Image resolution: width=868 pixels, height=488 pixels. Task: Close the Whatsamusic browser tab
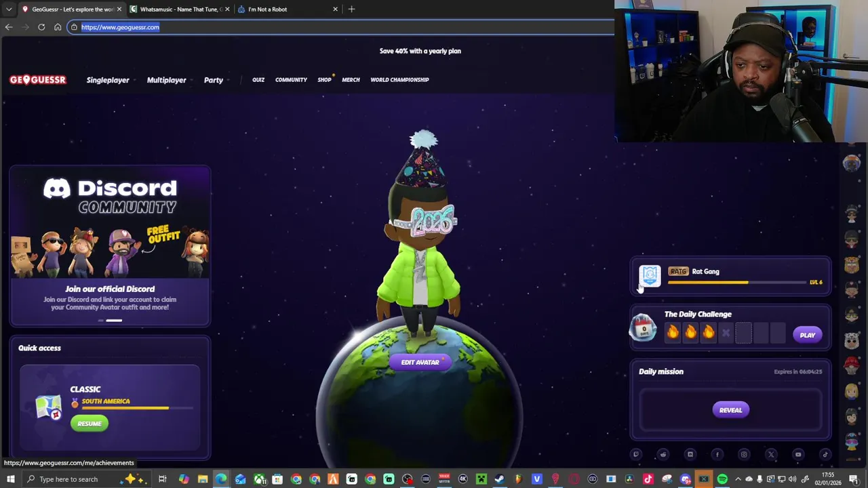(227, 9)
